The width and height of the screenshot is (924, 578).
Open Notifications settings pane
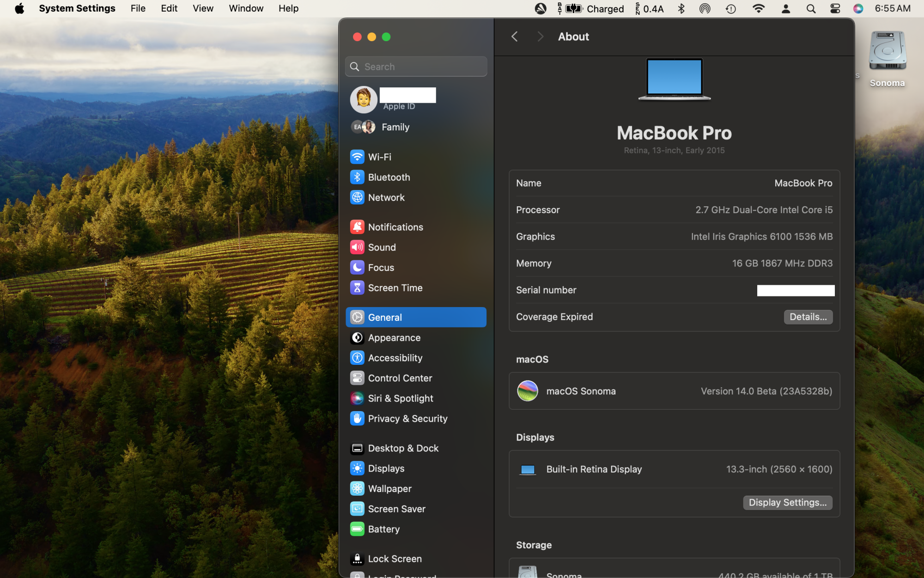click(x=395, y=227)
